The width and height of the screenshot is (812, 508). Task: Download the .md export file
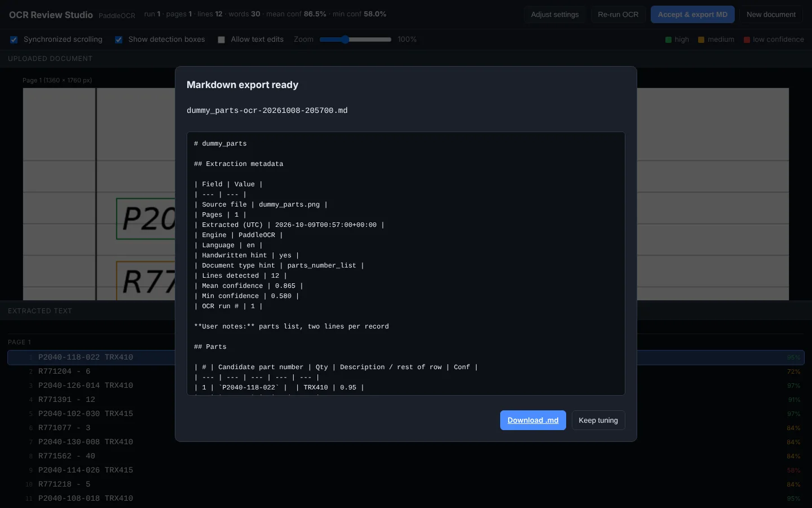(533, 420)
